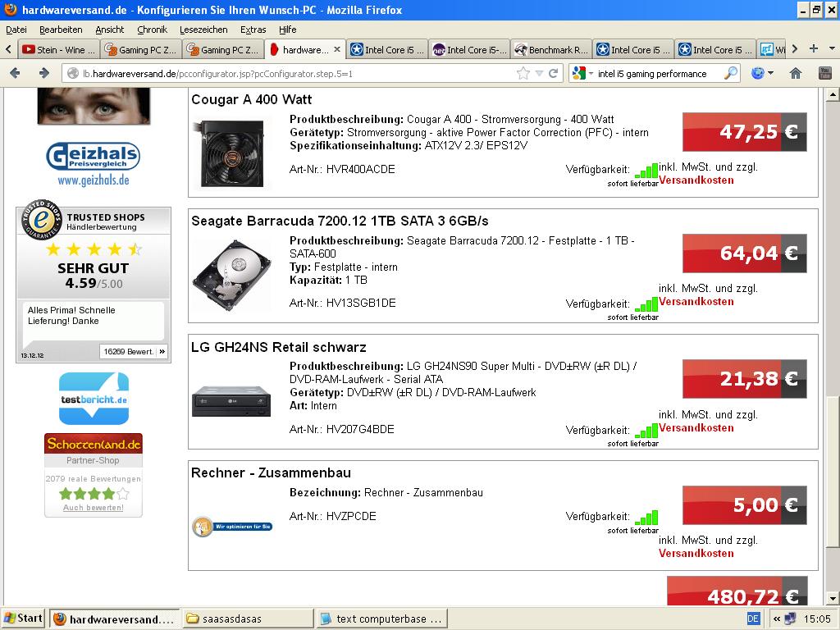Open the Chronik menu
Image resolution: width=840 pixels, height=630 pixels.
(152, 30)
